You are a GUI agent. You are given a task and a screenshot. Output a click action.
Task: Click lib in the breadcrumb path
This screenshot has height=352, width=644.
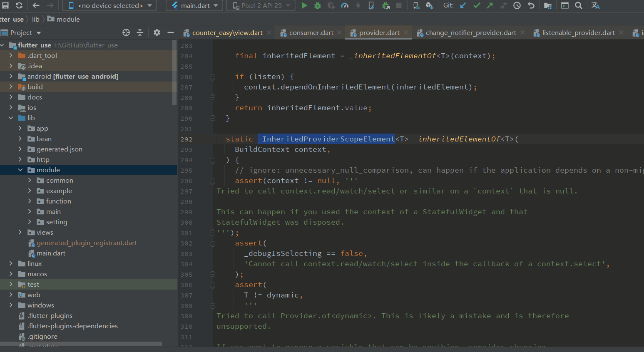pyautogui.click(x=36, y=19)
